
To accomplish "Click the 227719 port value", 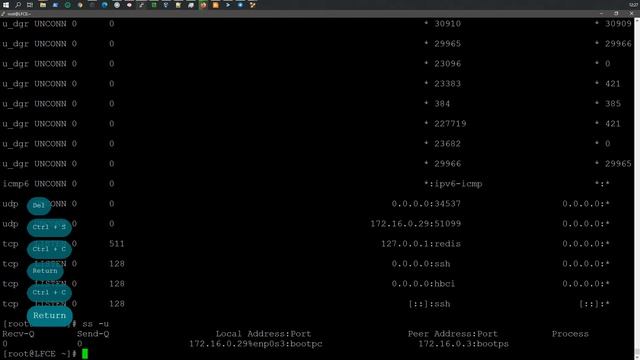I will [450, 124].
